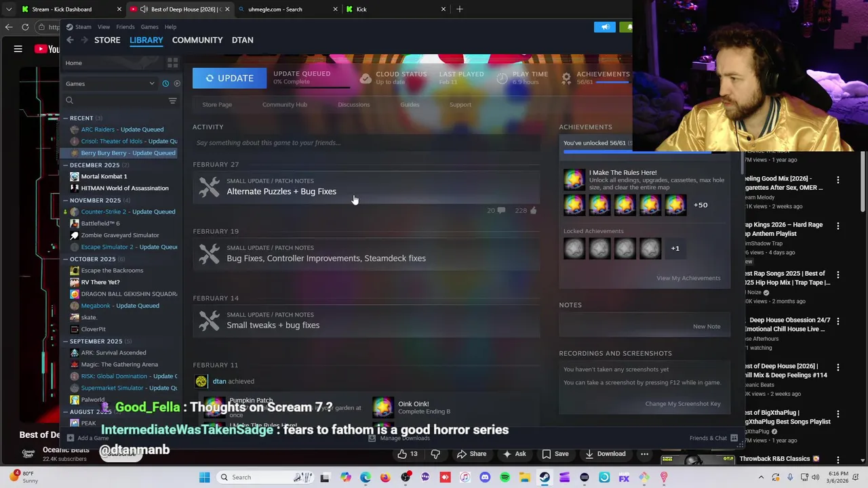This screenshot has height=488, width=868.
Task: Collapse the OCTOBER 2025 group
Action: 66,259
